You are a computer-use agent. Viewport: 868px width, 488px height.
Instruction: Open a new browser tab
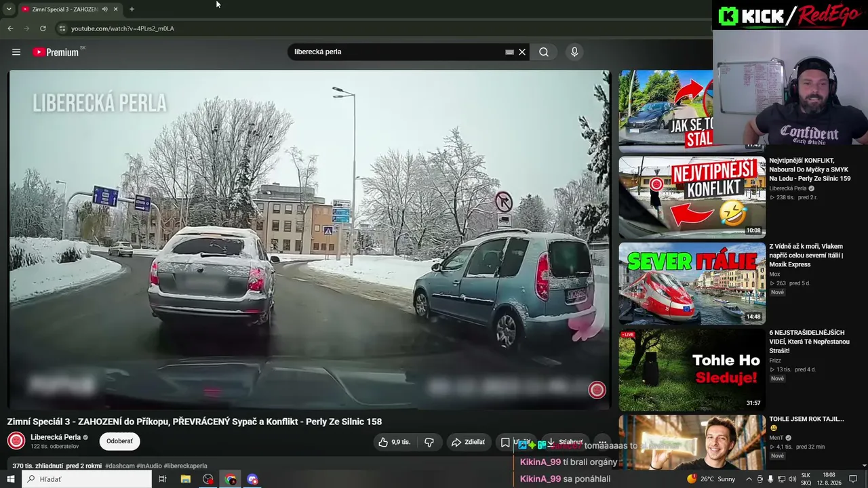pos(132,9)
